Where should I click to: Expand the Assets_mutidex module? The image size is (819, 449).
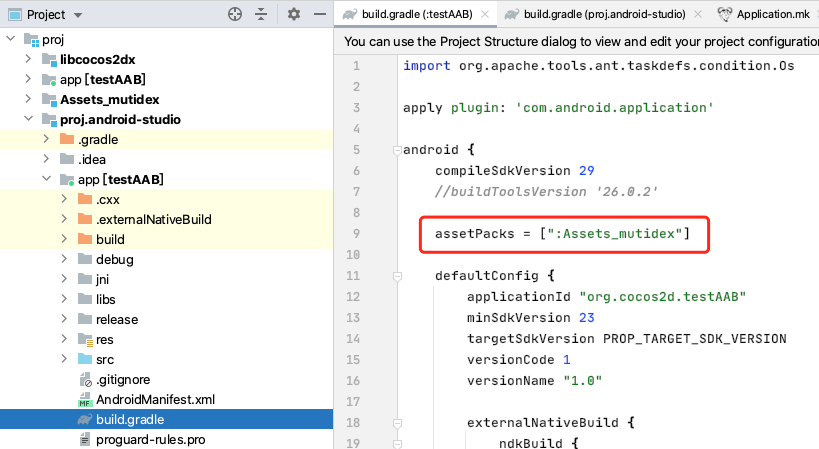point(28,99)
